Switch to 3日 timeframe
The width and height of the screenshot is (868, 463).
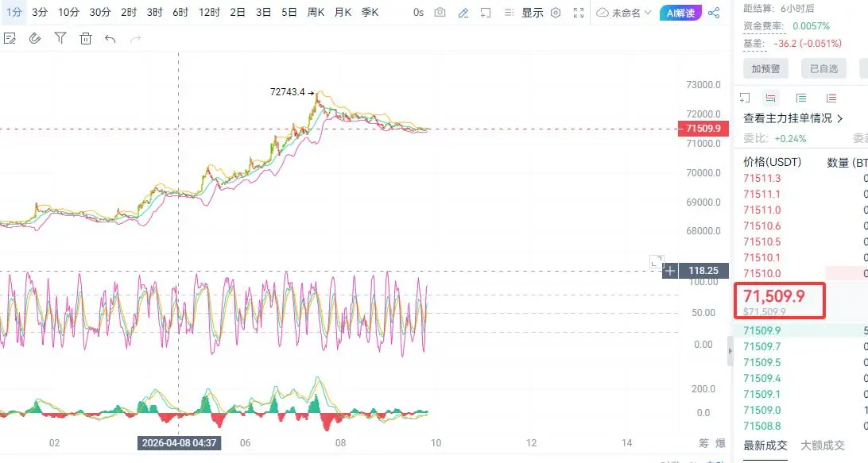(264, 12)
